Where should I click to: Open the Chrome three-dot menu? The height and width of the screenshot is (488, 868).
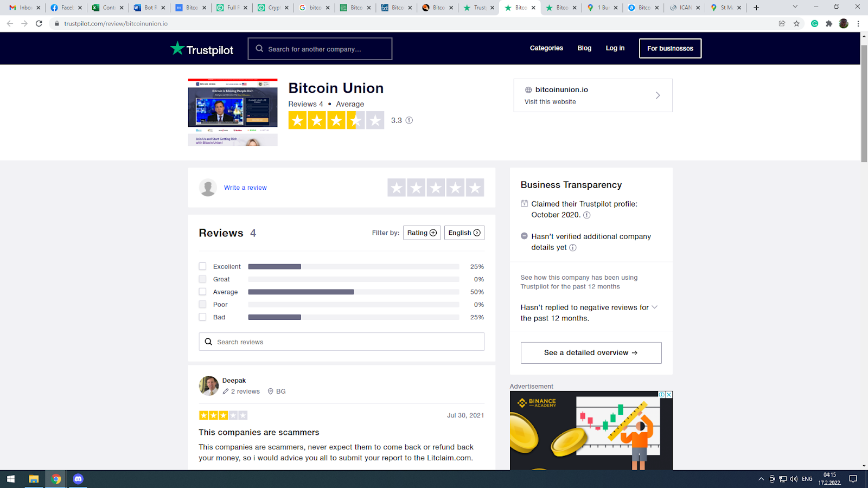pos(858,23)
